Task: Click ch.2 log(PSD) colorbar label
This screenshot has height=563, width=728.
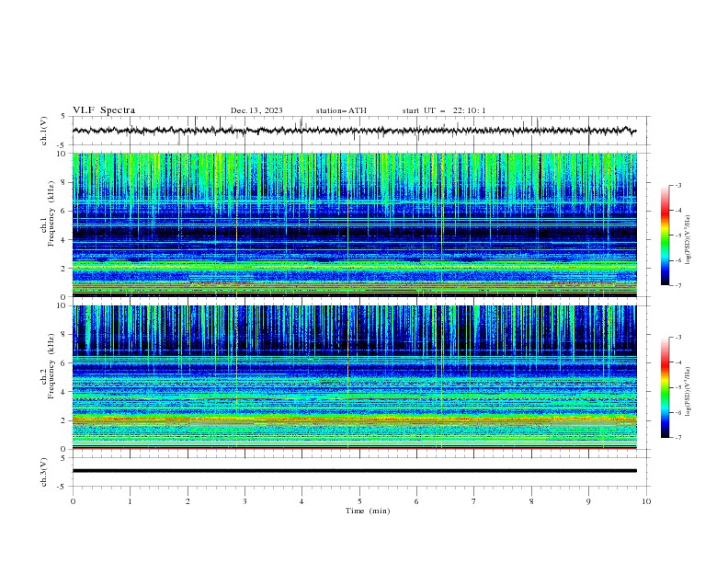Action: [688, 391]
